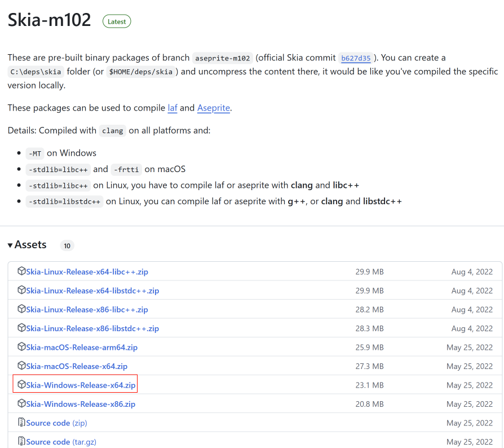The width and height of the screenshot is (504, 448).
Task: Download Source code (tar.gz)
Action: (x=61, y=442)
